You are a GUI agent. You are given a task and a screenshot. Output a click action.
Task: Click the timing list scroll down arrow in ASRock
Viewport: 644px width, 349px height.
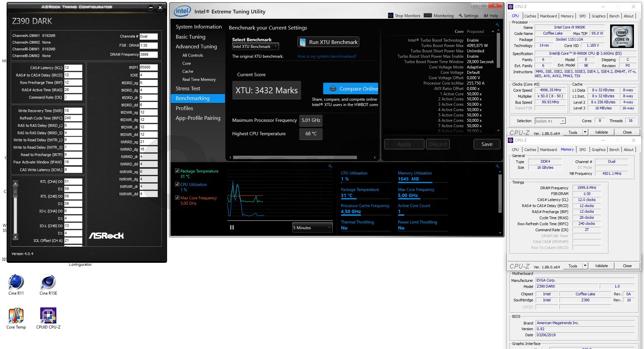click(15, 237)
